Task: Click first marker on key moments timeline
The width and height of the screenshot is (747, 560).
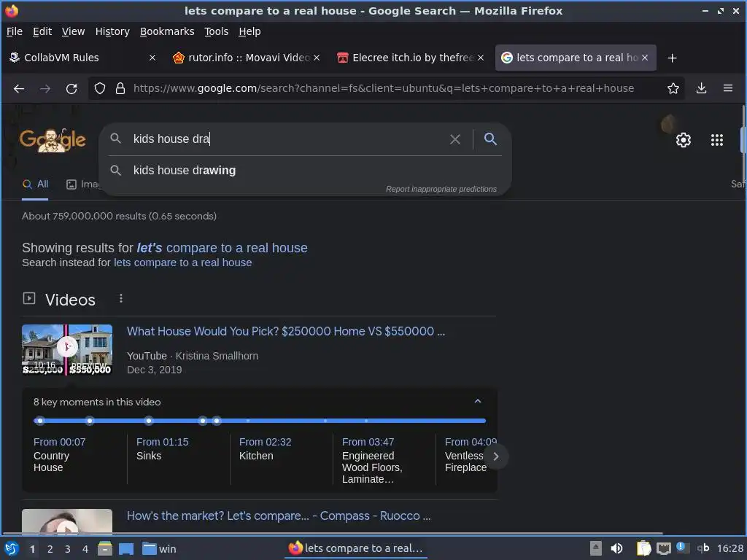Action: coord(40,421)
